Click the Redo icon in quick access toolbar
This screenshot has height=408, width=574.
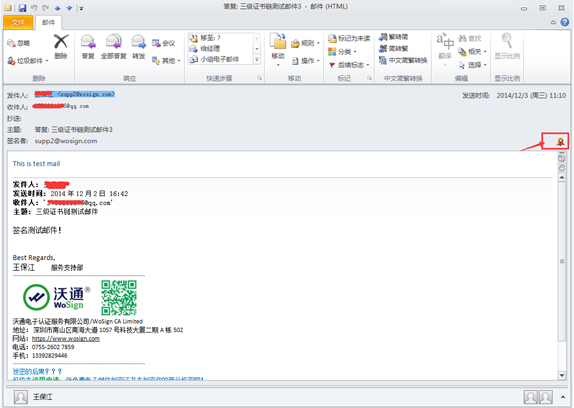click(x=45, y=7)
